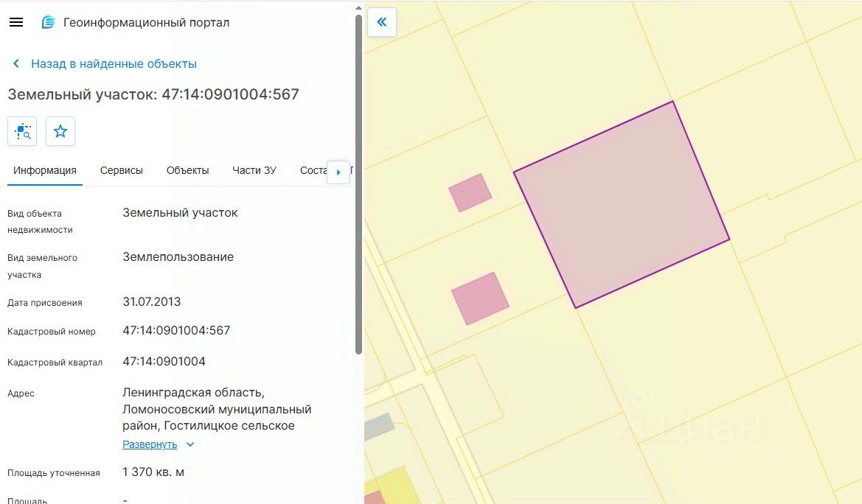Collapse the side panel with double chevron
862x504 pixels.
pyautogui.click(x=382, y=22)
